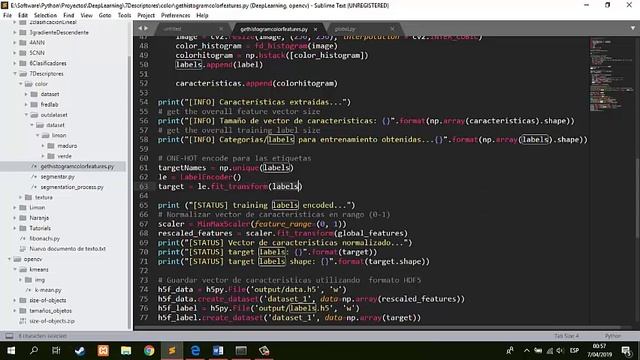Collapse the 7Descriptores folder

click(15, 73)
